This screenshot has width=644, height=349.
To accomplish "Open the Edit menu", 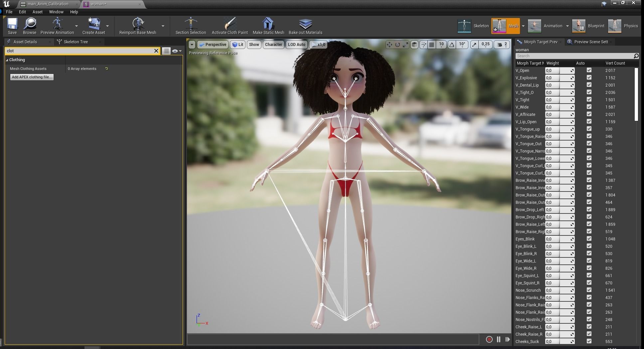I will tap(22, 12).
